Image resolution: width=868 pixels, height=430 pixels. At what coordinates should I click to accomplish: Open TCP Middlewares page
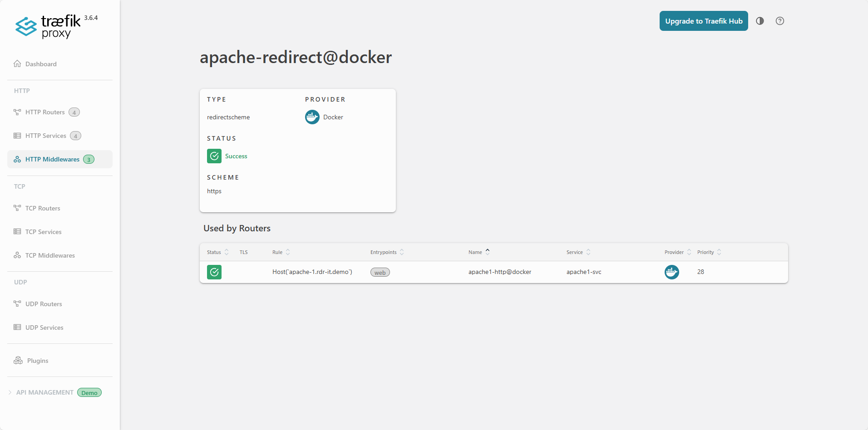(x=50, y=255)
